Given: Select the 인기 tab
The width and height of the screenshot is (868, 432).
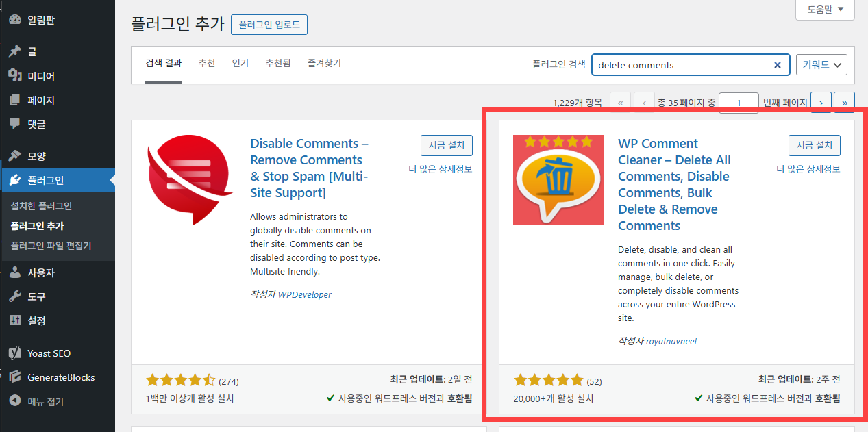Looking at the screenshot, I should [x=240, y=63].
